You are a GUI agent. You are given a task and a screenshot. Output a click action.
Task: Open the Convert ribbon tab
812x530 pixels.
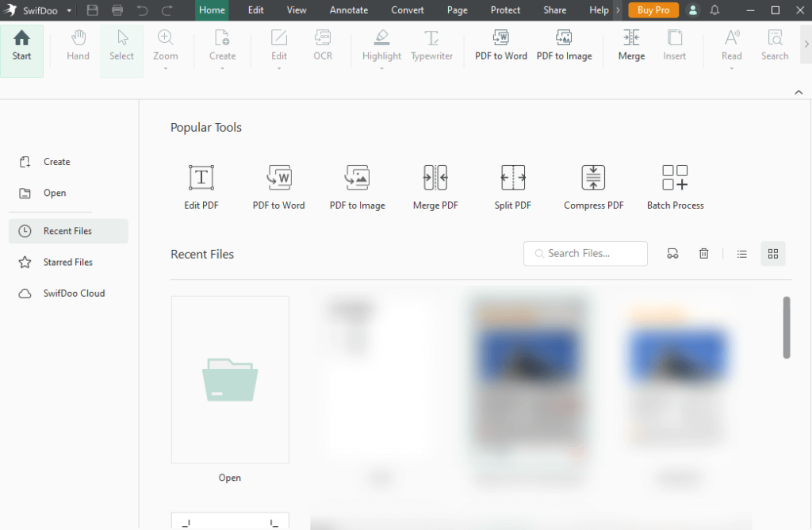[407, 10]
